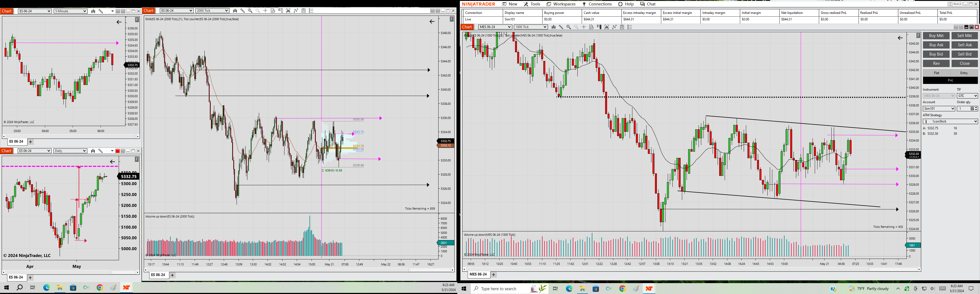The width and height of the screenshot is (980, 294).
Task: Click the Sell Bid button
Action: tap(964, 54)
